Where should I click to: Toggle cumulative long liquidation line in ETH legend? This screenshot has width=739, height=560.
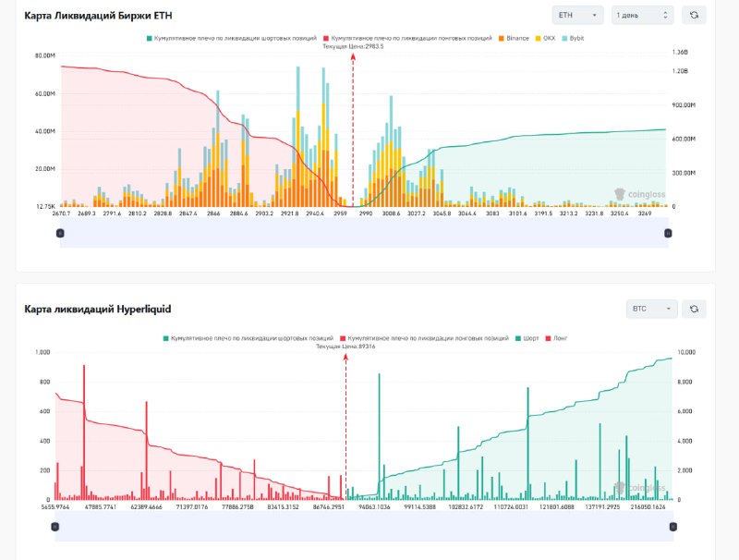point(410,38)
